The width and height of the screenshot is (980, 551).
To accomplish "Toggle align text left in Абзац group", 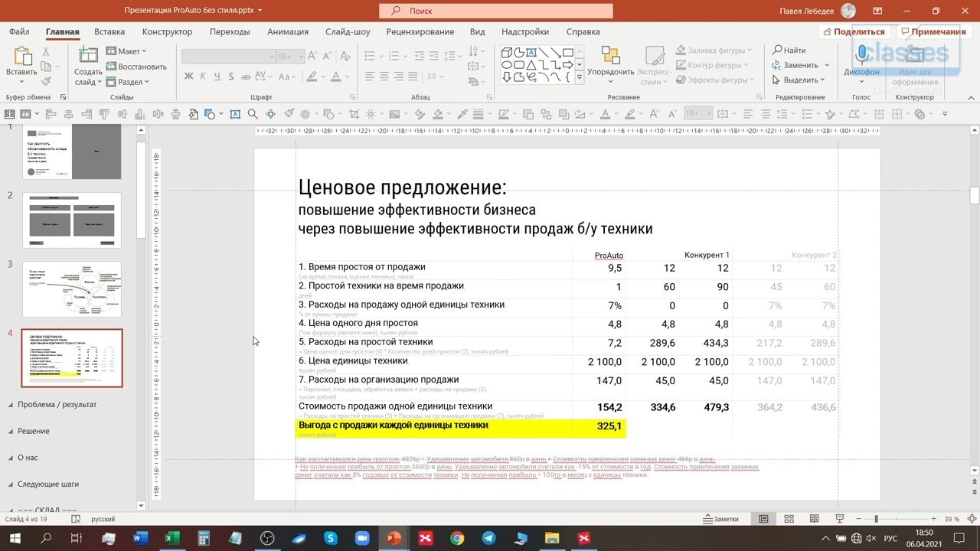I will tap(370, 77).
